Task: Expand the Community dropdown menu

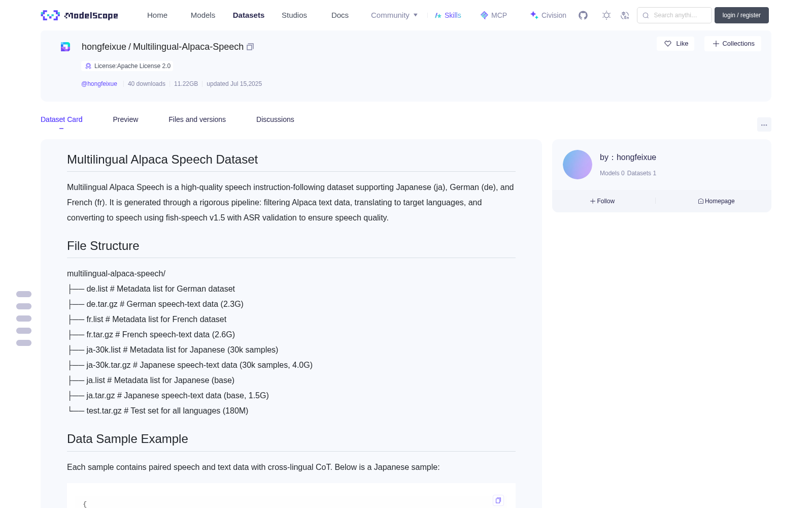Action: [394, 15]
